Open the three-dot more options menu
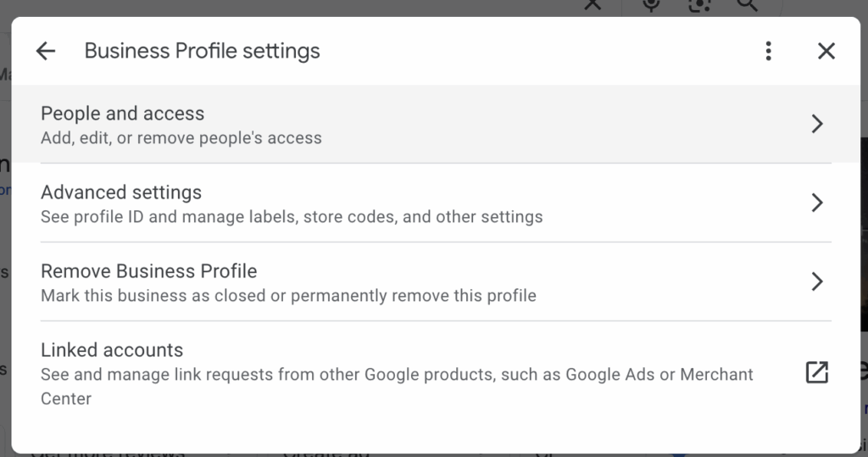This screenshot has height=457, width=868. [768, 51]
